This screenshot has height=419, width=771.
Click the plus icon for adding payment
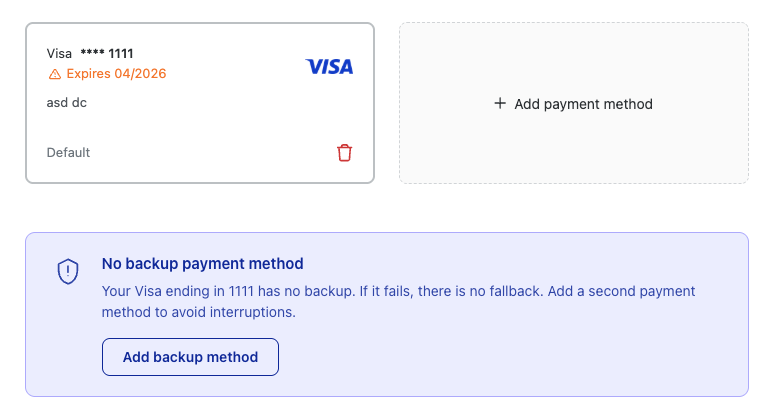pyautogui.click(x=500, y=103)
